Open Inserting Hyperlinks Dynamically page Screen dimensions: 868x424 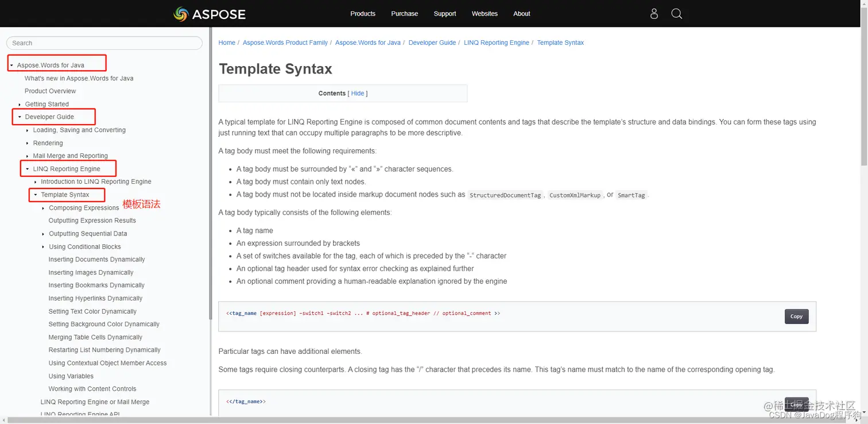pyautogui.click(x=95, y=299)
